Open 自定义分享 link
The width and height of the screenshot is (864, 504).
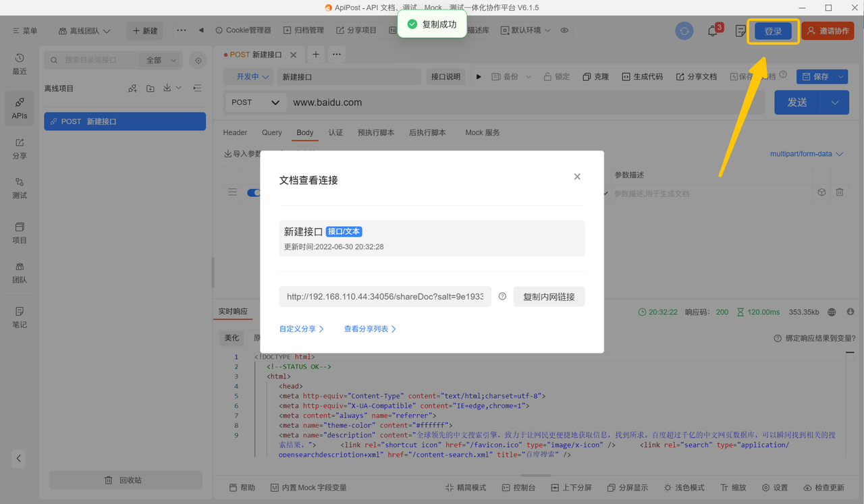[x=302, y=329]
